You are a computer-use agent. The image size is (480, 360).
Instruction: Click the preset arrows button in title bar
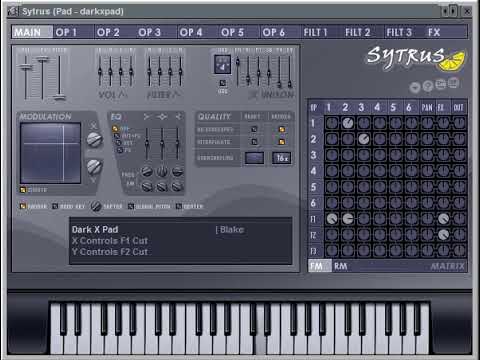pyautogui.click(x=450, y=12)
